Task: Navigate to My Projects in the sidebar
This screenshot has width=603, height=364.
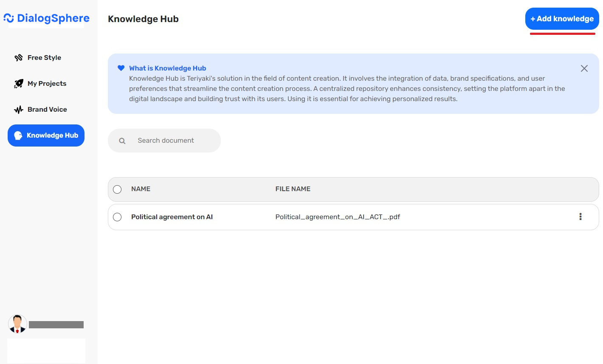Action: pos(47,83)
